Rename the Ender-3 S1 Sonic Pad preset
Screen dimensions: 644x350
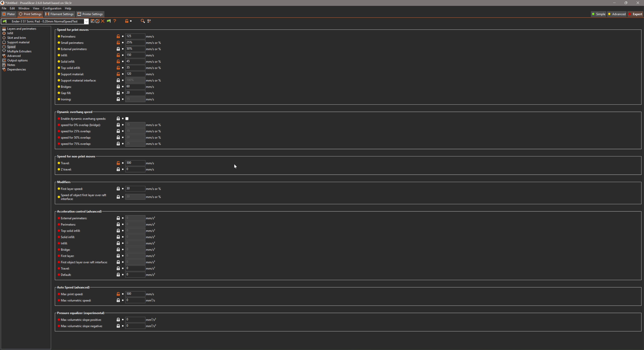[97, 21]
